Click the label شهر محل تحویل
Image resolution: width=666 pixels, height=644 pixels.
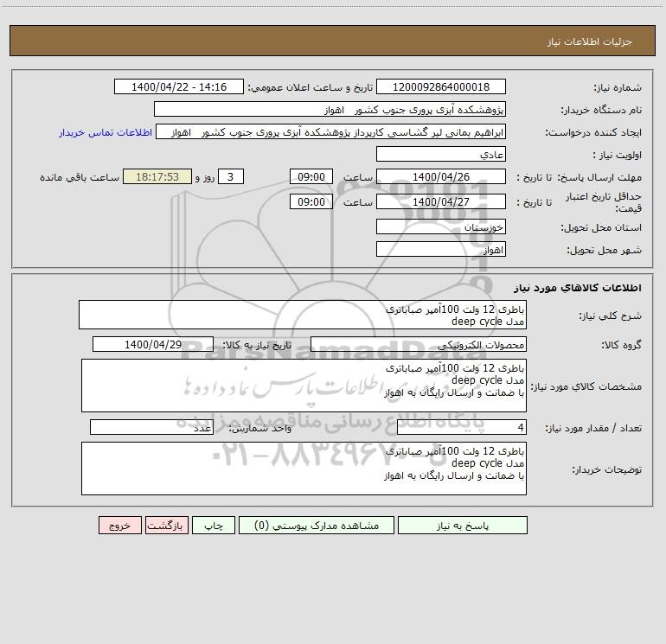[x=605, y=250]
